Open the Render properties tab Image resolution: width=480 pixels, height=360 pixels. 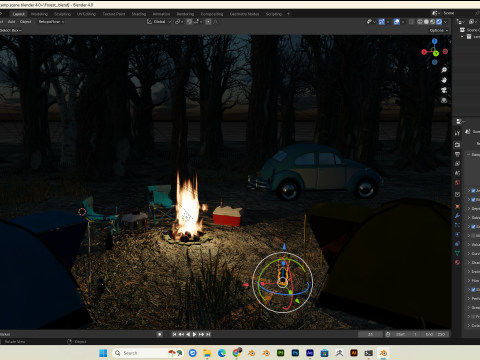tap(457, 145)
